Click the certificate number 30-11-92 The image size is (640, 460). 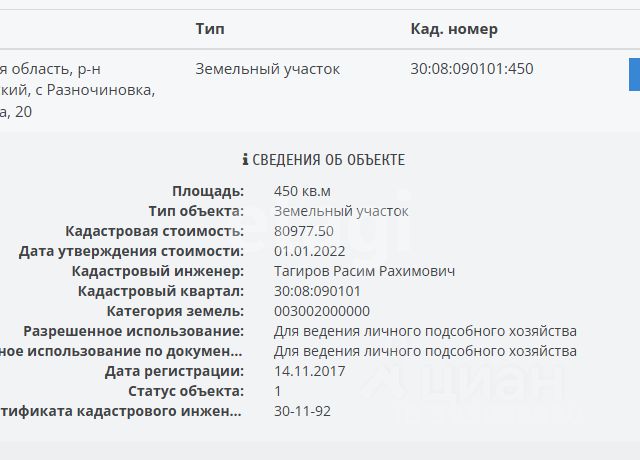[x=302, y=411]
